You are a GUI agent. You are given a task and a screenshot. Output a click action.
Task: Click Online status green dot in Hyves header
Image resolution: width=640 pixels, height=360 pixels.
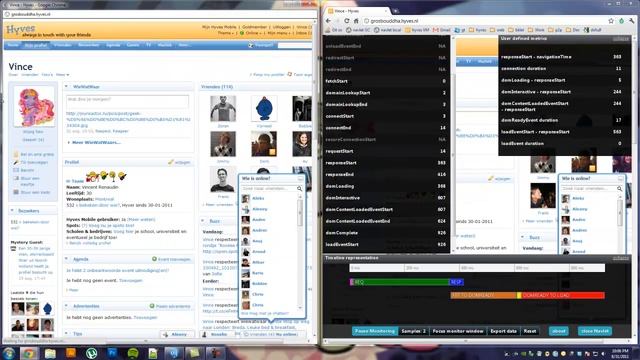(x=242, y=33)
